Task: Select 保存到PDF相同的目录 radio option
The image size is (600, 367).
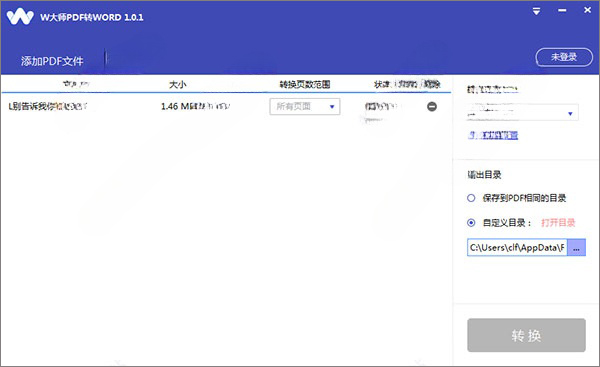Action: click(471, 198)
